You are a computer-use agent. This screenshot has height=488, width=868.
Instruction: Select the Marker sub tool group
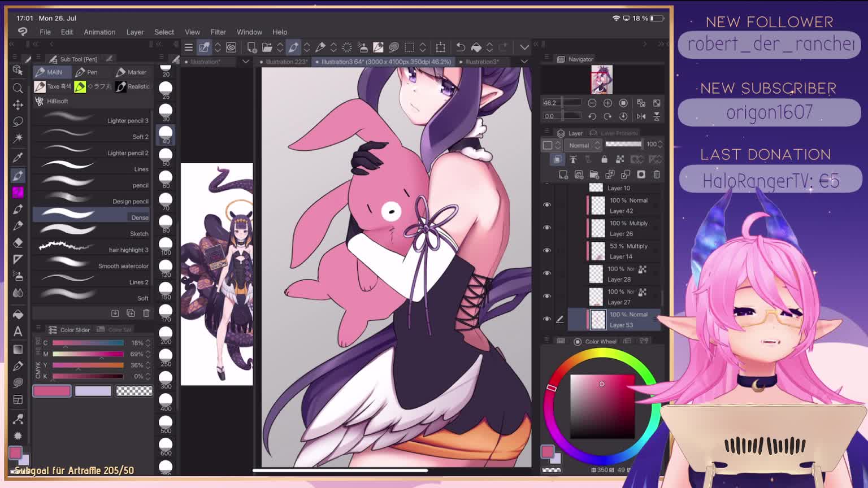click(132, 72)
